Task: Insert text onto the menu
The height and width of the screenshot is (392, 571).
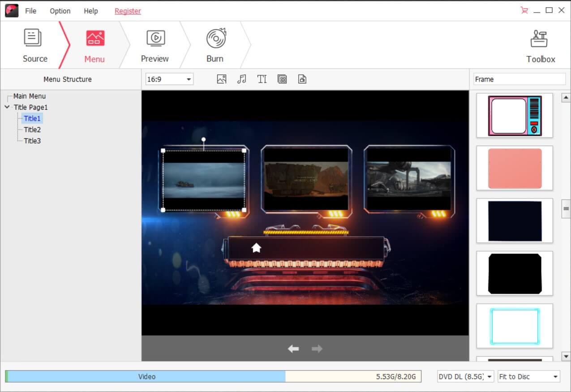Action: [262, 79]
